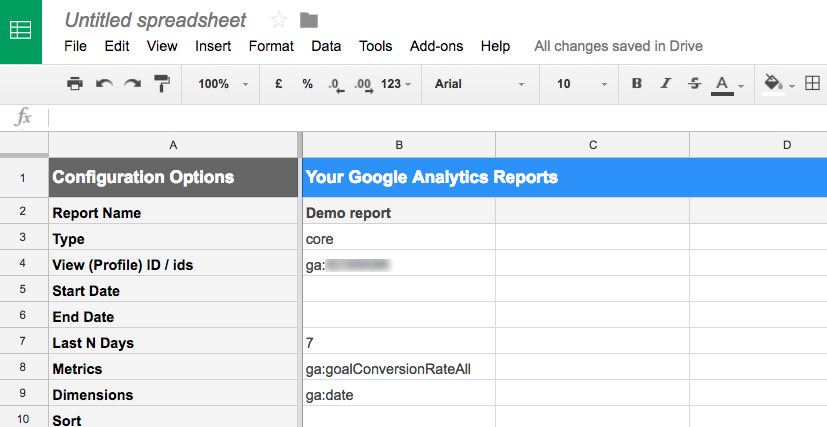
Task: Select the 'Configuration Options' cell
Action: [x=173, y=178]
